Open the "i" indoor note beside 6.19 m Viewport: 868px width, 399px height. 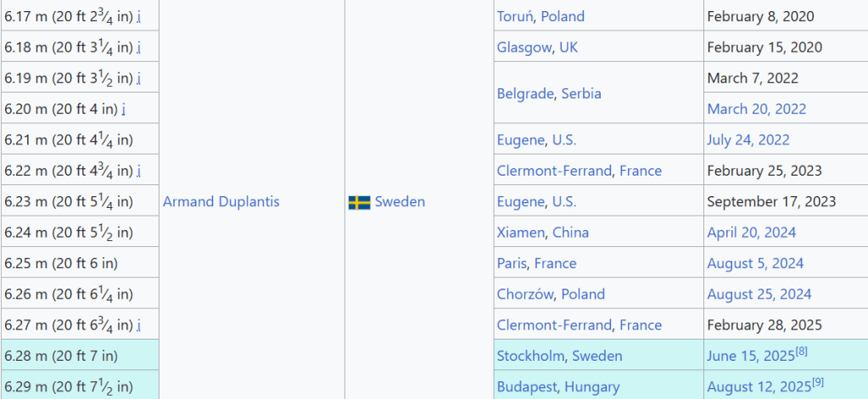pos(139,78)
